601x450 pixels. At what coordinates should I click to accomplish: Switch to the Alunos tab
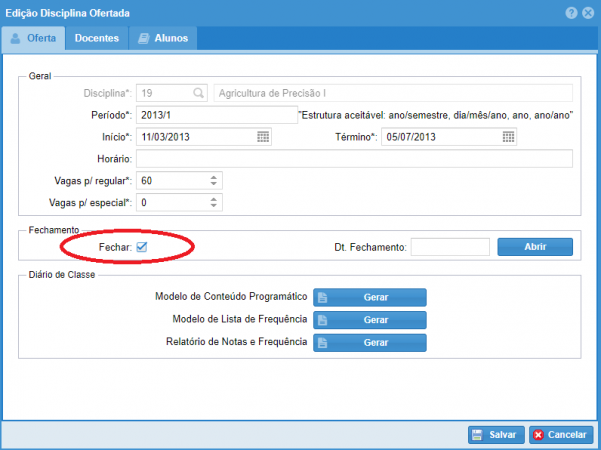click(x=163, y=38)
